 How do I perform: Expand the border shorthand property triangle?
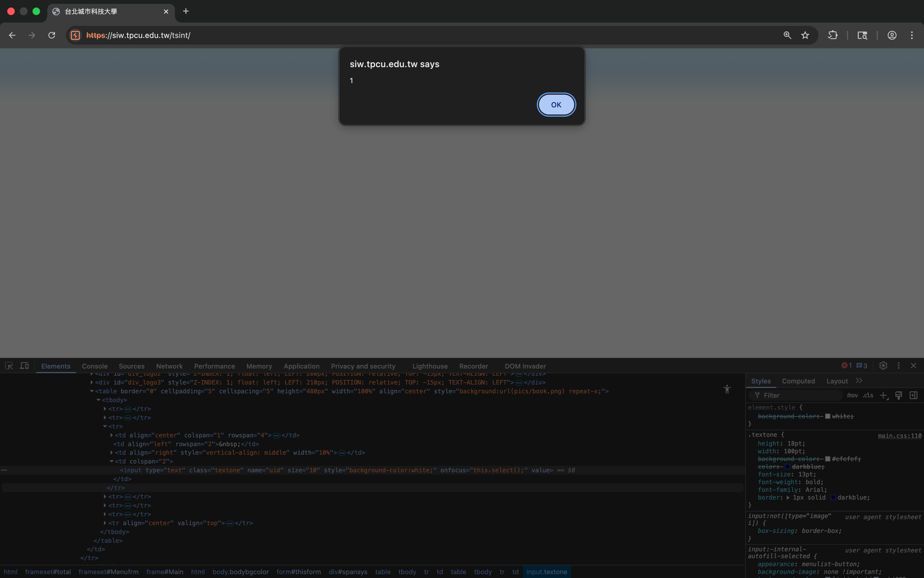(788, 498)
